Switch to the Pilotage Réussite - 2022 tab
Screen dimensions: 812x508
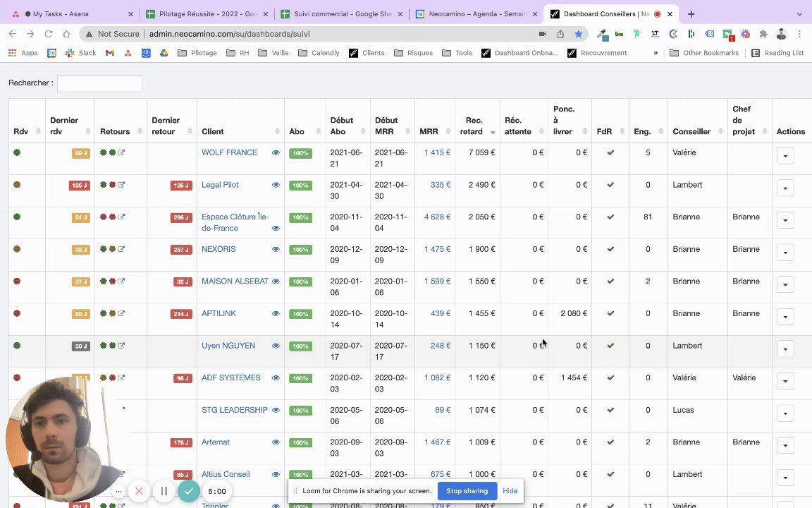(x=206, y=14)
